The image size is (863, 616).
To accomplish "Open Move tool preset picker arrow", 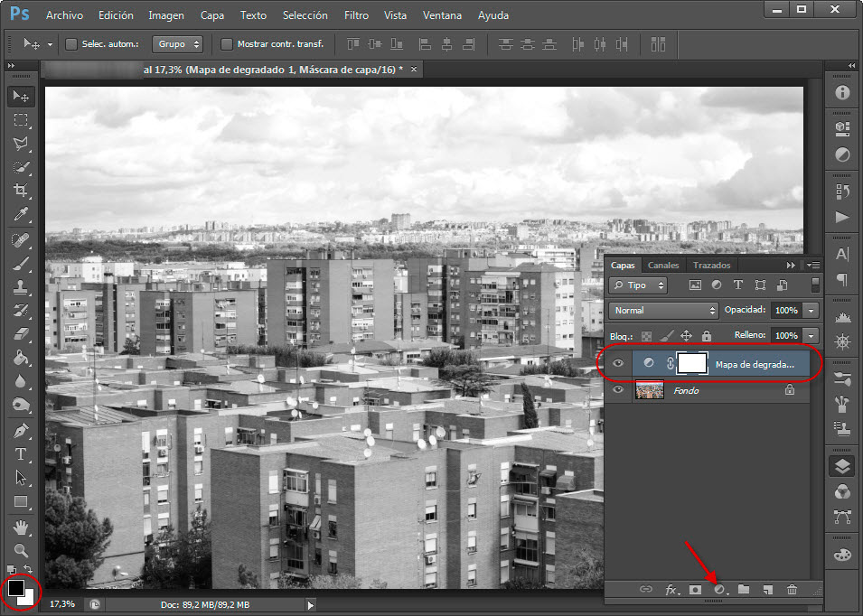I will [x=50, y=44].
